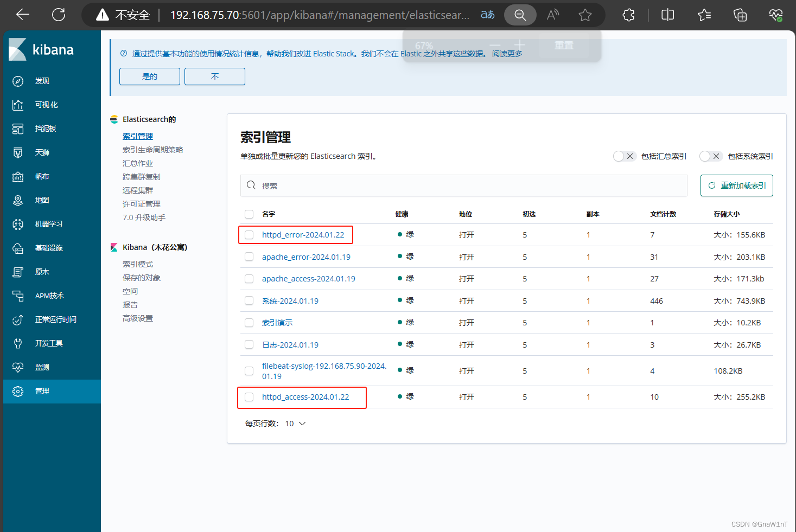This screenshot has height=532, width=796.
Task: Go back with the browser back arrow
Action: 23,15
